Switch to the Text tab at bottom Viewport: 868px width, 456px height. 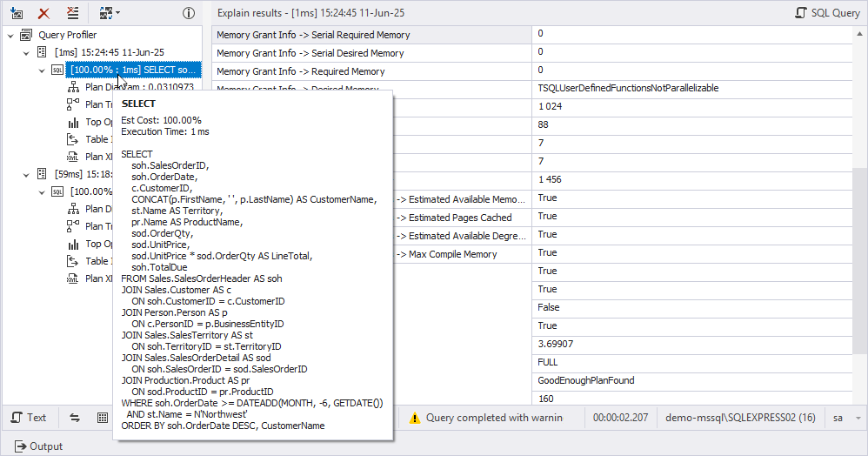[29, 418]
